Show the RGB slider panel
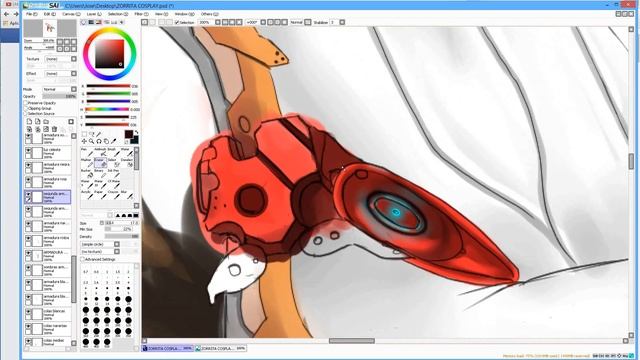Screen dimensions: 640x360 (x=91, y=22)
